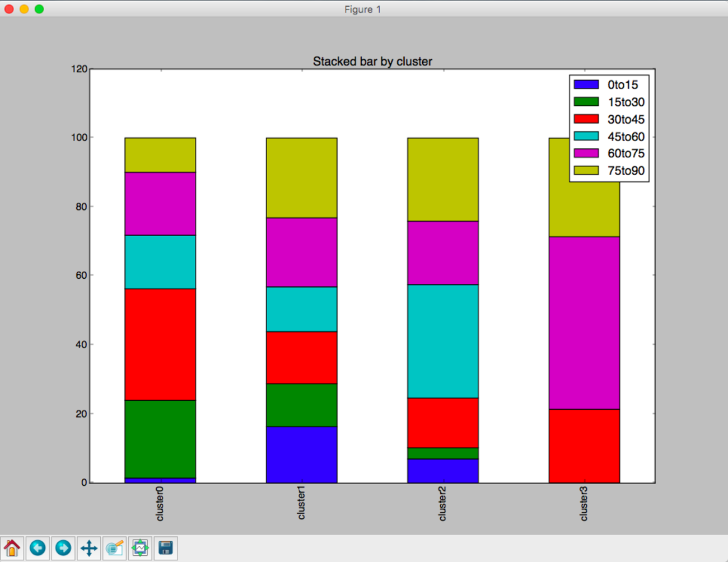Click the Home reset view icon
Screen dimensions: 728x562
[12, 547]
